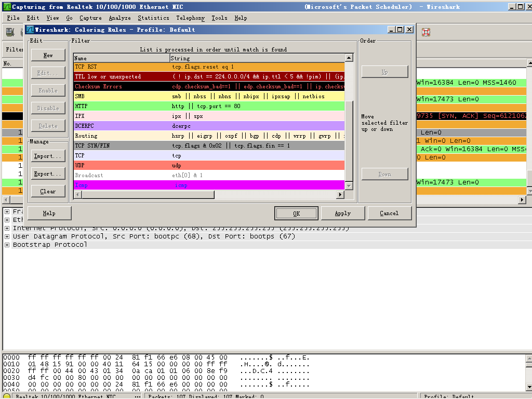The image size is (532, 399).
Task: Select the DCERPC coloring rule
Action: click(209, 126)
